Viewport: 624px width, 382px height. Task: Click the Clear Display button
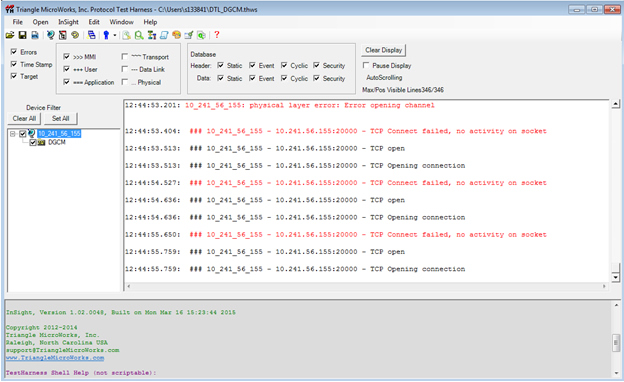[x=384, y=50]
